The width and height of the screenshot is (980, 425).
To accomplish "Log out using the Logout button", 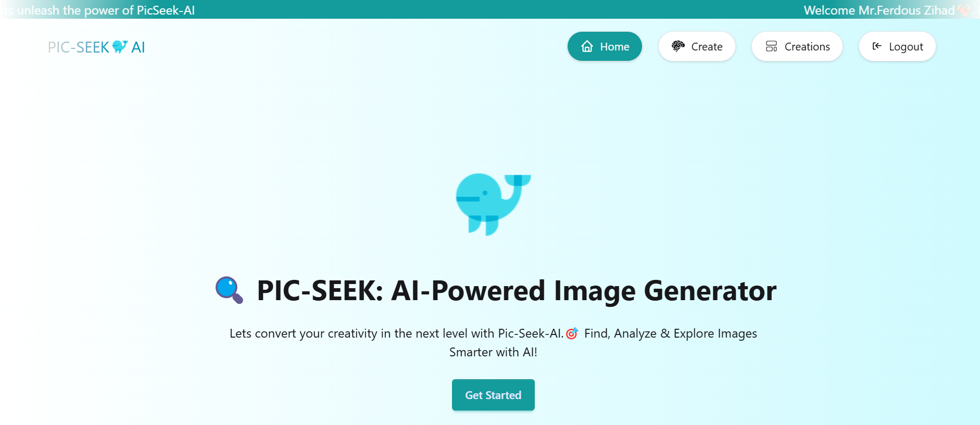I will (x=897, y=46).
